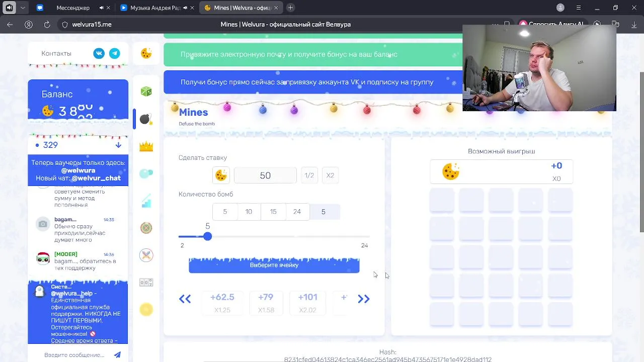Open the slots counter game icon

click(146, 283)
